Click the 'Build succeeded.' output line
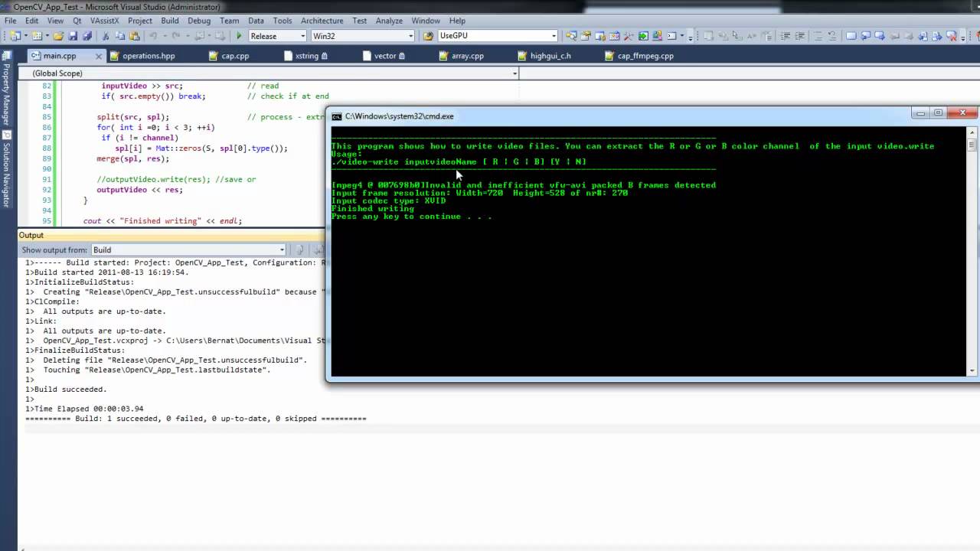 (x=66, y=390)
